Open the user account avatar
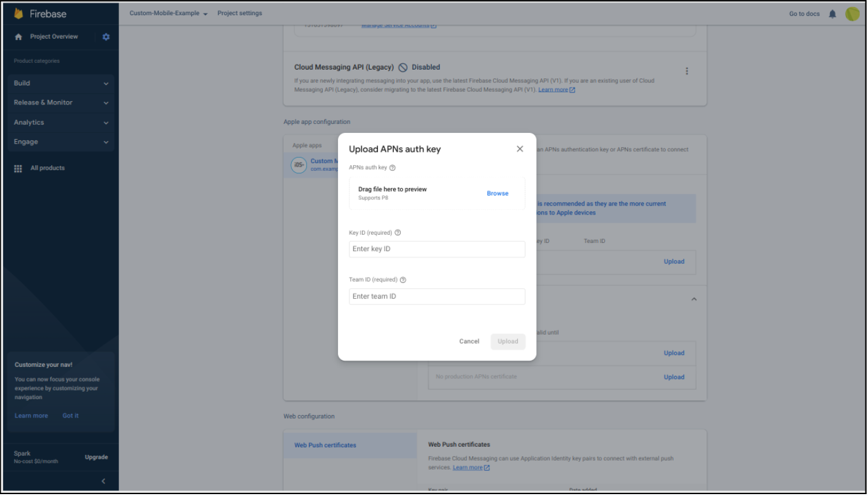Image resolution: width=868 pixels, height=496 pixels. [x=852, y=14]
